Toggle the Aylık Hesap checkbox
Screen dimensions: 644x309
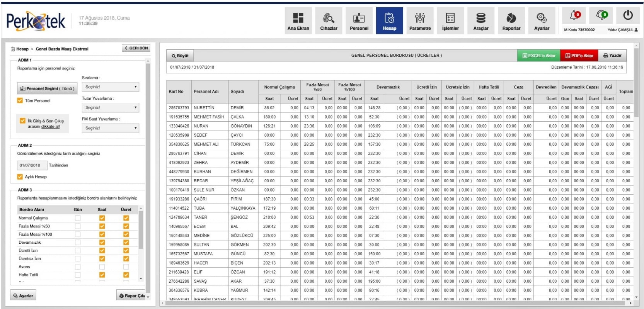pyautogui.click(x=20, y=177)
